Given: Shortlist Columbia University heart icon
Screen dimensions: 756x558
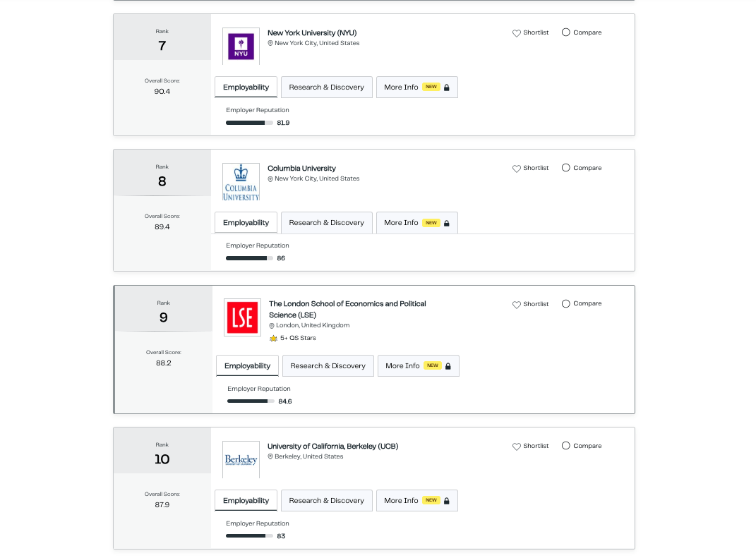Looking at the screenshot, I should [x=517, y=169].
